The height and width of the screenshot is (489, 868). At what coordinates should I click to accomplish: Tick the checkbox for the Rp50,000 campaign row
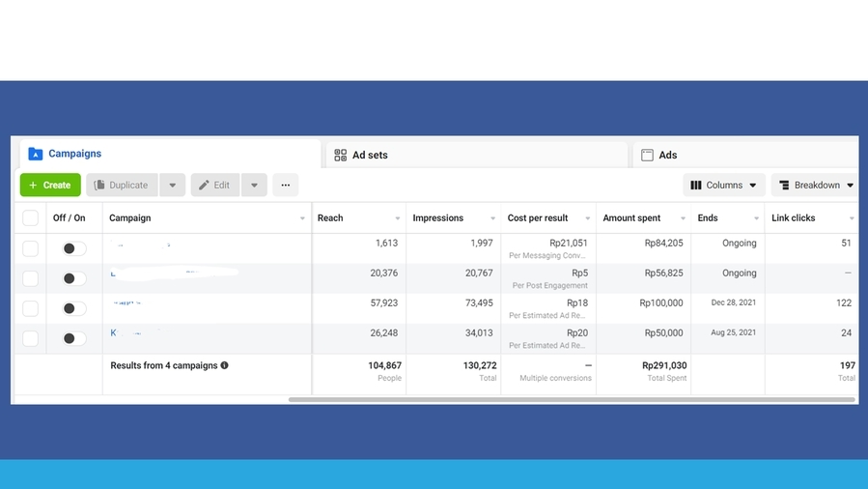[x=31, y=338]
